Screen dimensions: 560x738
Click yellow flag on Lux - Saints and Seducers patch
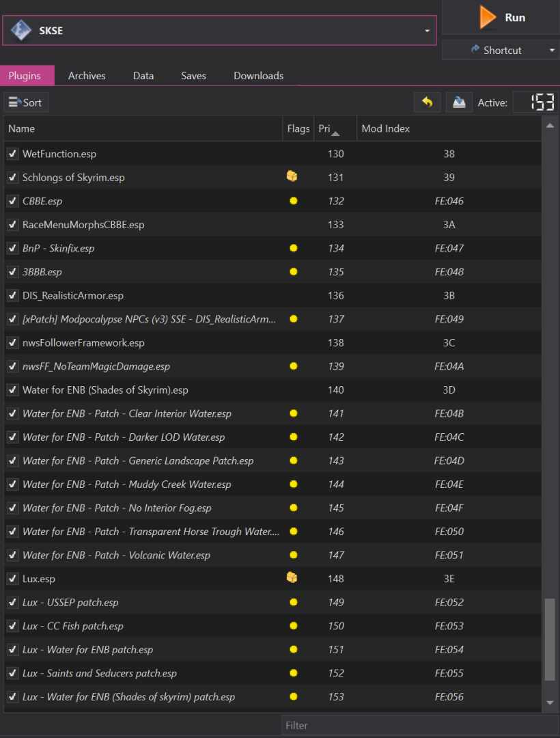294,673
